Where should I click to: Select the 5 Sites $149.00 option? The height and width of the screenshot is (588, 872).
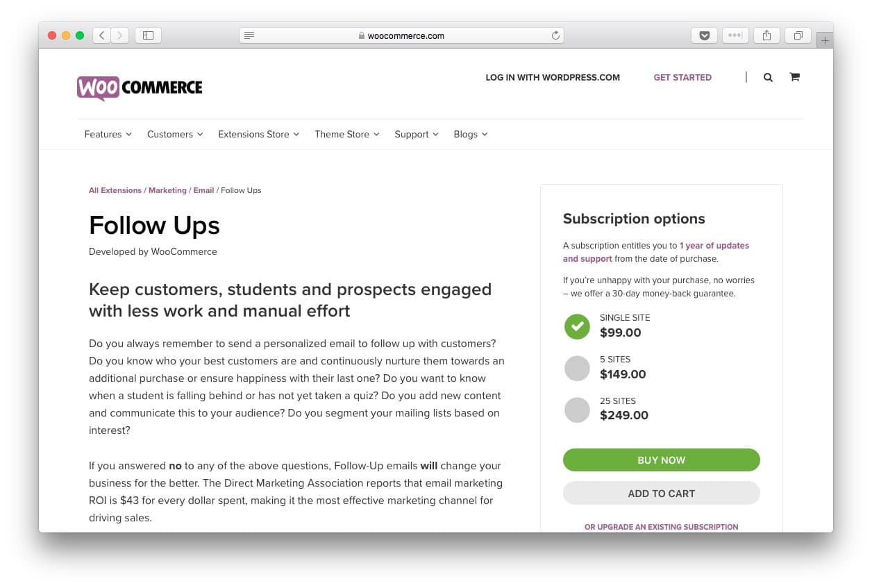pos(577,368)
